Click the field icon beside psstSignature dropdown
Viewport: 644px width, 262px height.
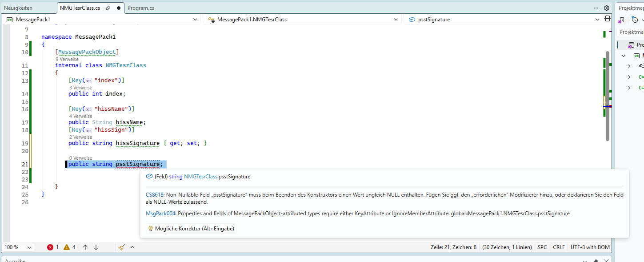pyautogui.click(x=412, y=20)
